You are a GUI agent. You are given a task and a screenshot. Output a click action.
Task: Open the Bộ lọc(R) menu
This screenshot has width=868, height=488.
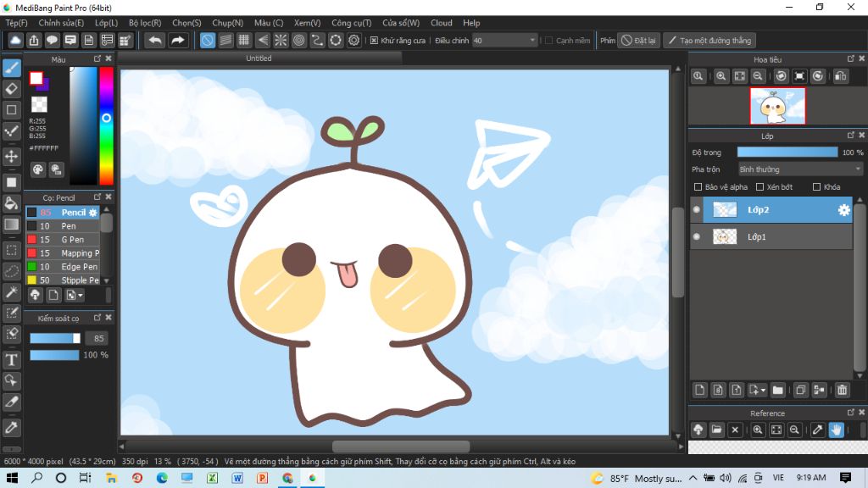click(145, 23)
